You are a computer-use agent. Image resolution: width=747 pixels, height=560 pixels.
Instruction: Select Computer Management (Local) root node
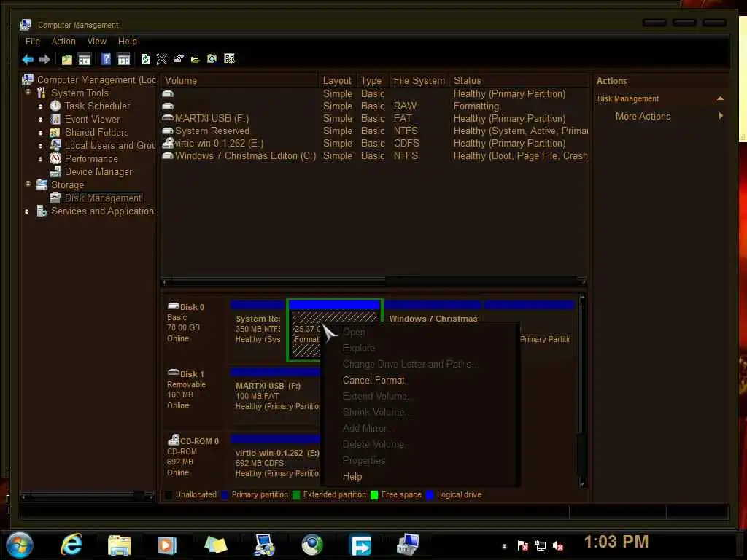coord(96,80)
